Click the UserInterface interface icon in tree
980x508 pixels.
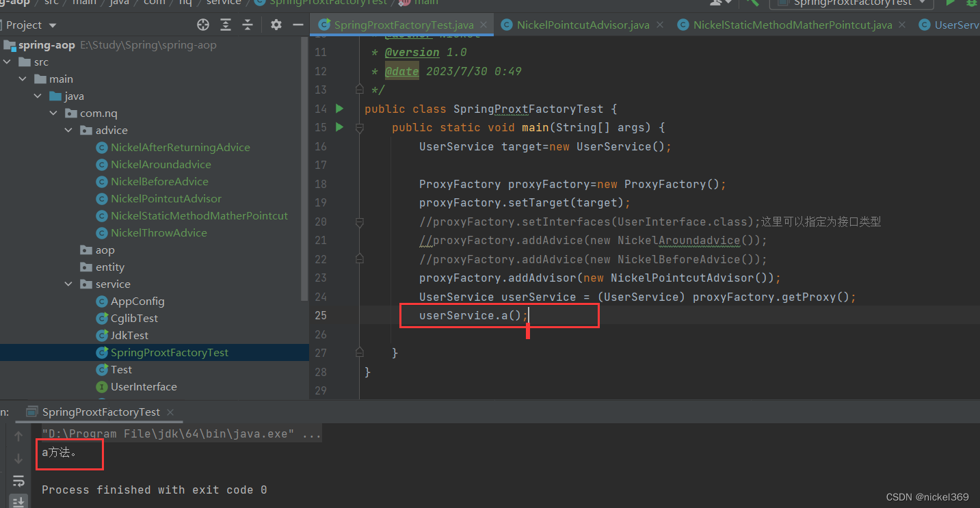click(101, 386)
